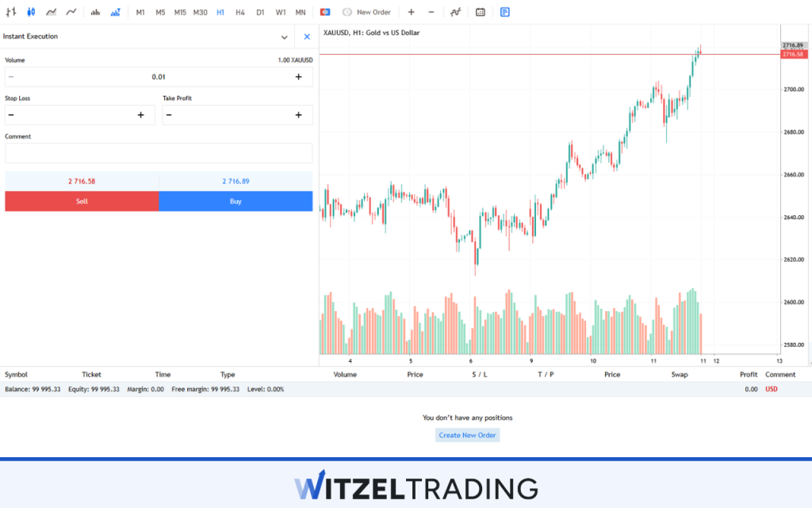The height and width of the screenshot is (508, 812).
Task: Click the indicators icon near the calendar
Action: pyautogui.click(x=454, y=12)
